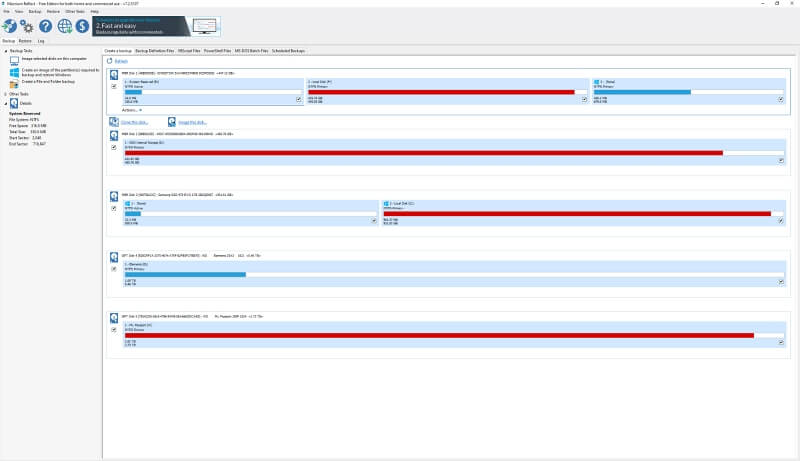Collapse the Details section arrow

point(6,104)
